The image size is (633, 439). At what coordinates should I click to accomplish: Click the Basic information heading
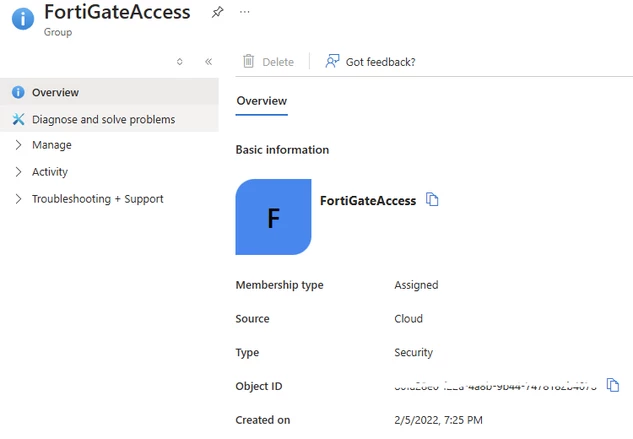pyautogui.click(x=282, y=150)
